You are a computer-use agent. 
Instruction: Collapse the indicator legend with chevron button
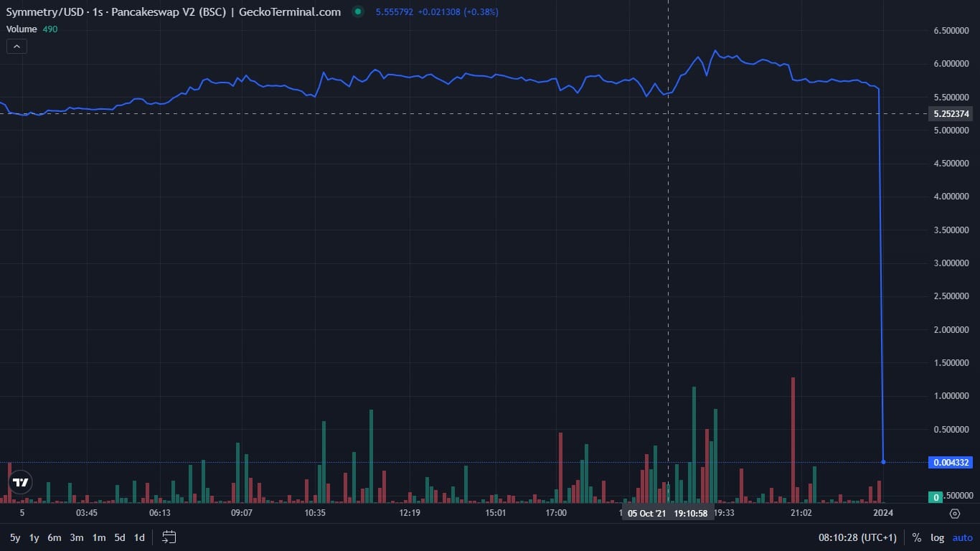click(x=17, y=47)
